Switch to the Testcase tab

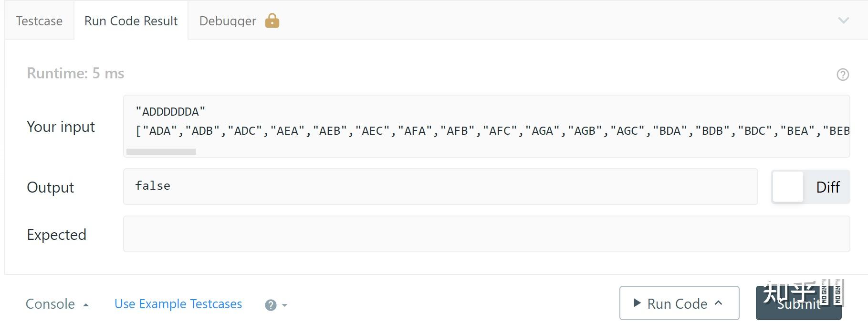[39, 21]
